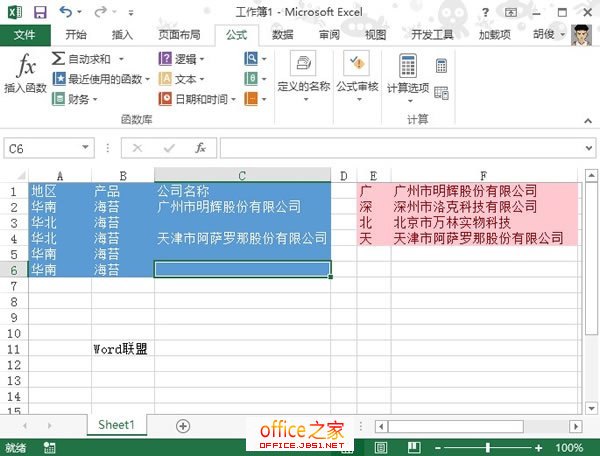This screenshot has width=600, height=456.
Task: Expand the Name Box dropdown arrow
Action: [x=85, y=147]
